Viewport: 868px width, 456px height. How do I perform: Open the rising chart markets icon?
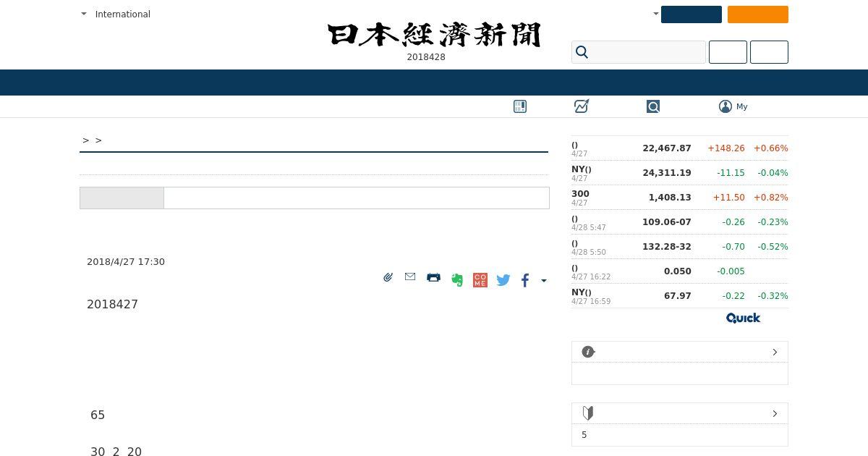[x=582, y=106]
